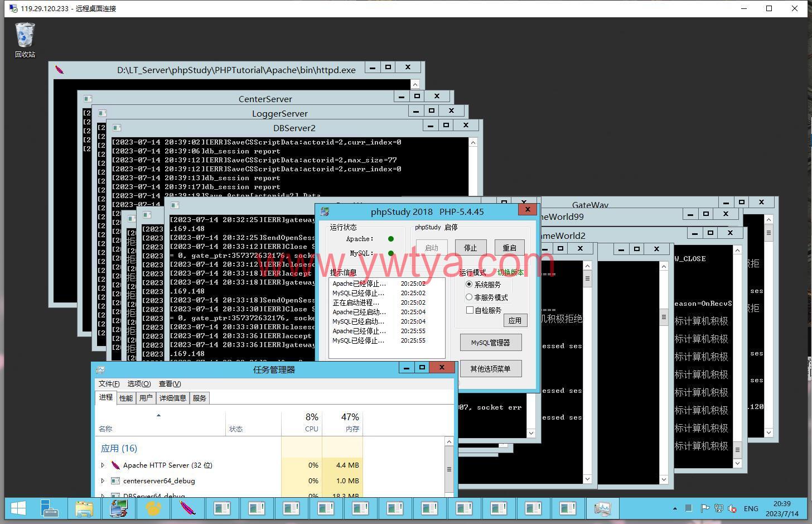Click the Task Manager title bar icon
812x524 pixels.
pyautogui.click(x=100, y=369)
